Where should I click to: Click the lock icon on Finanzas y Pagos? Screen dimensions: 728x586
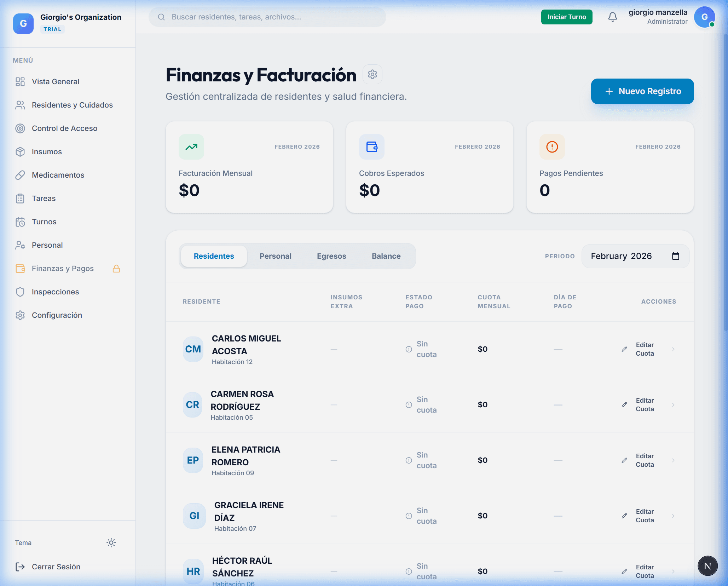click(x=116, y=269)
